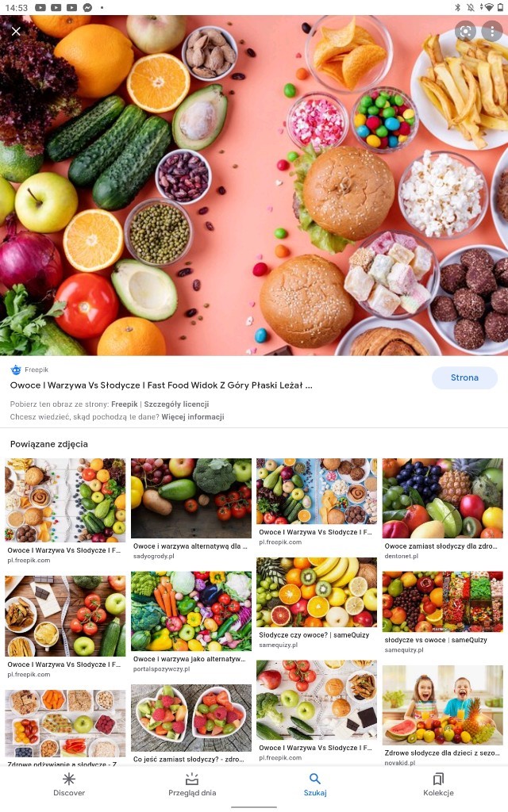Open sadyogrody.pl fruit and vegetables thumbnail
Viewport: 508px width, 812px height.
tap(190, 498)
